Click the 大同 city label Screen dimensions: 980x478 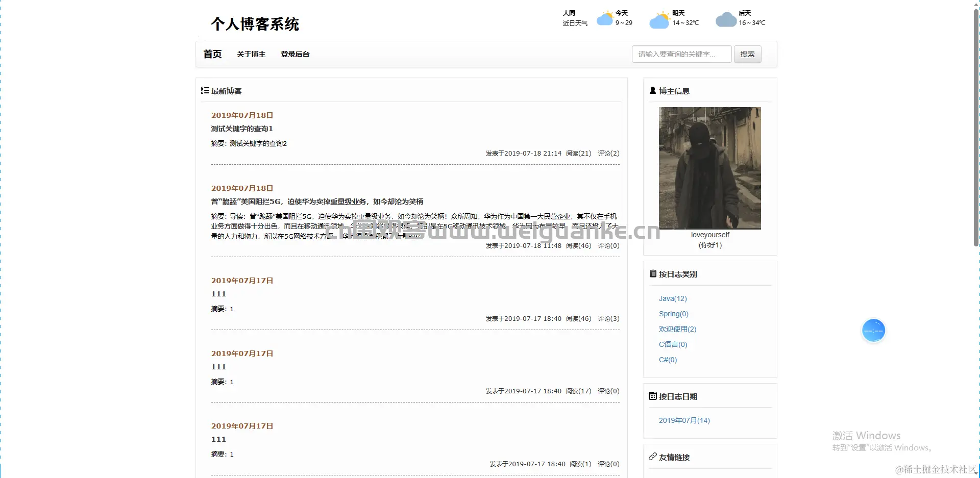click(x=569, y=13)
